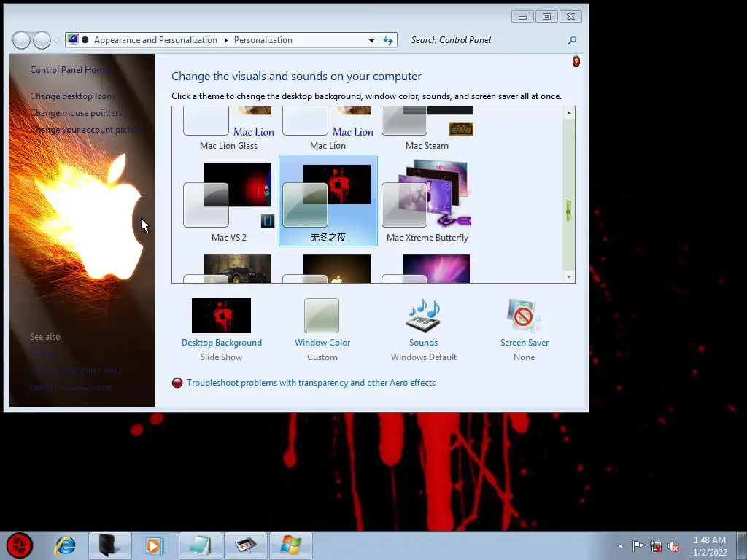This screenshot has width=747, height=560.
Task: Click the search magnifier icon
Action: (x=572, y=41)
